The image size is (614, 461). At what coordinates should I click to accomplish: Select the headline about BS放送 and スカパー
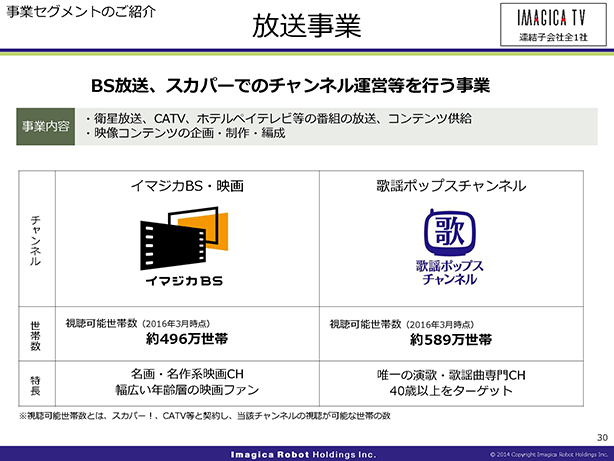tap(290, 85)
